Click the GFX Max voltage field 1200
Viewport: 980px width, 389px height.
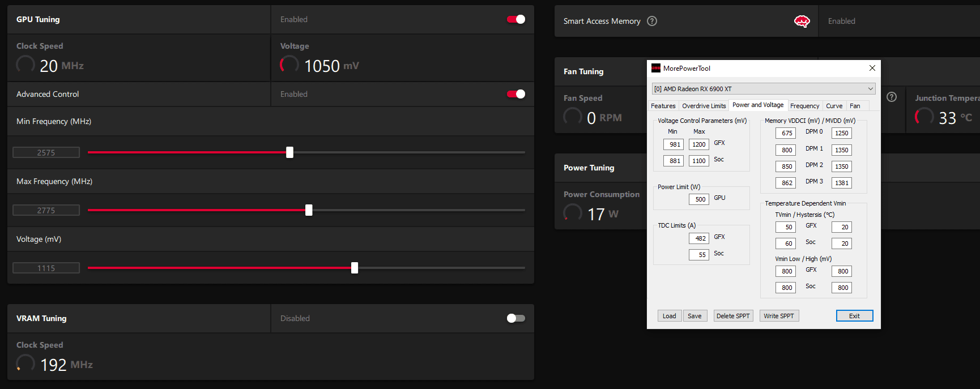click(699, 144)
